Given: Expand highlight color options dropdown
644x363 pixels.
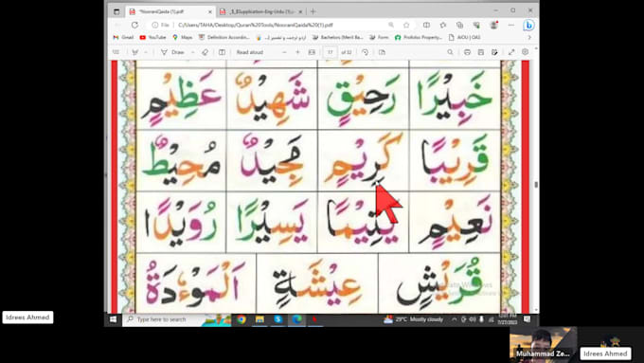Looking at the screenshot, I should 146,52.
